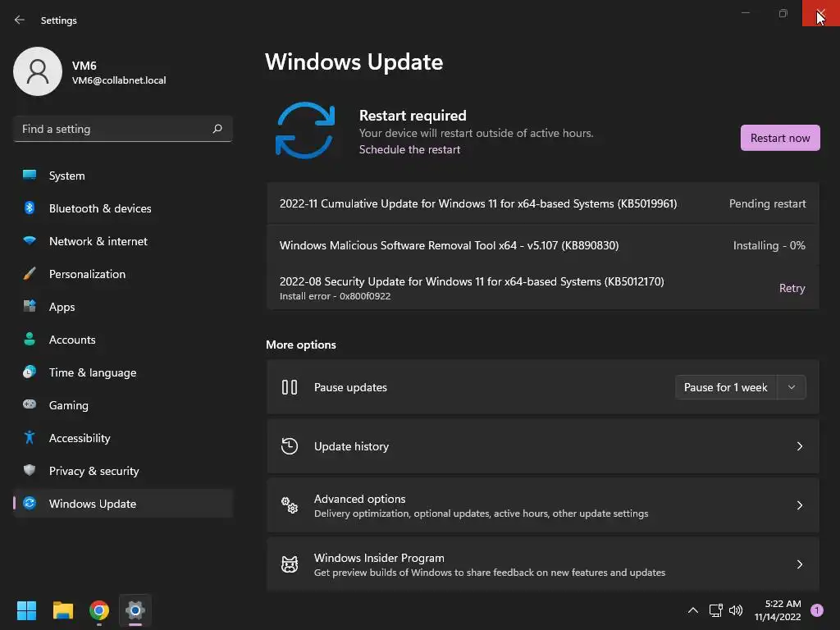Click Schedule the restart link
Screen dimensions: 840x630
[409, 149]
